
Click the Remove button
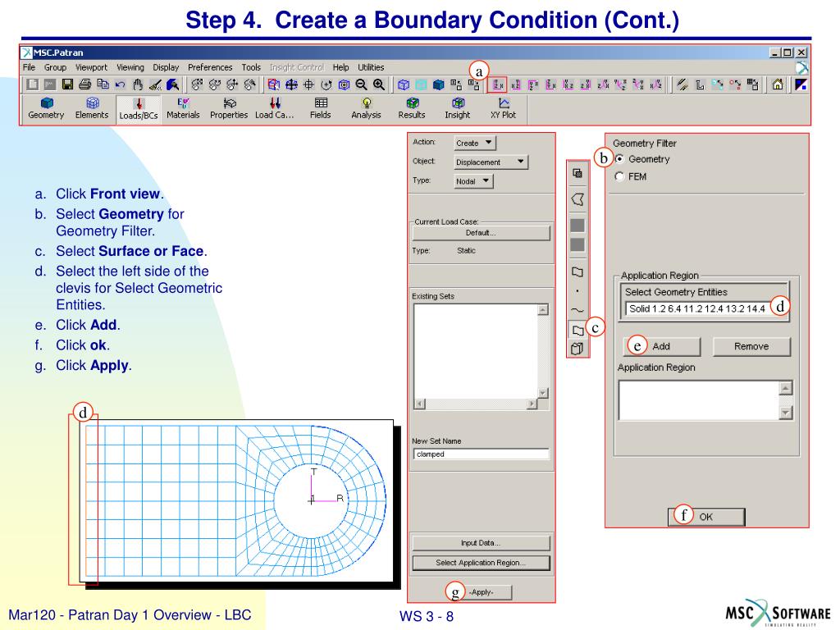click(x=751, y=347)
